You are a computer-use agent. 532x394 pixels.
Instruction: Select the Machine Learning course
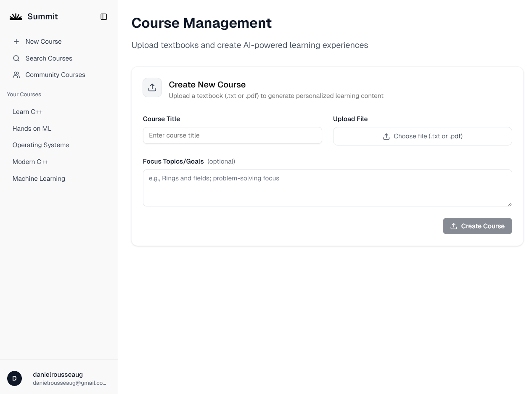tap(39, 178)
